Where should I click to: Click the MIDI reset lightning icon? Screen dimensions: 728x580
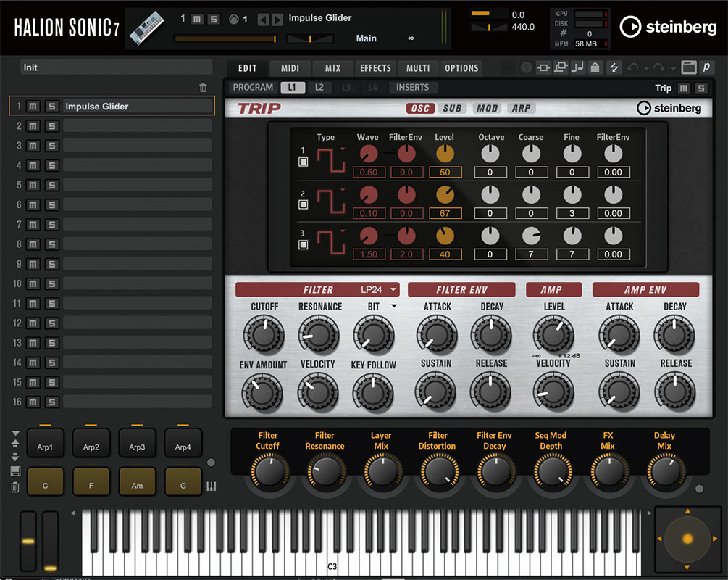[x=614, y=68]
